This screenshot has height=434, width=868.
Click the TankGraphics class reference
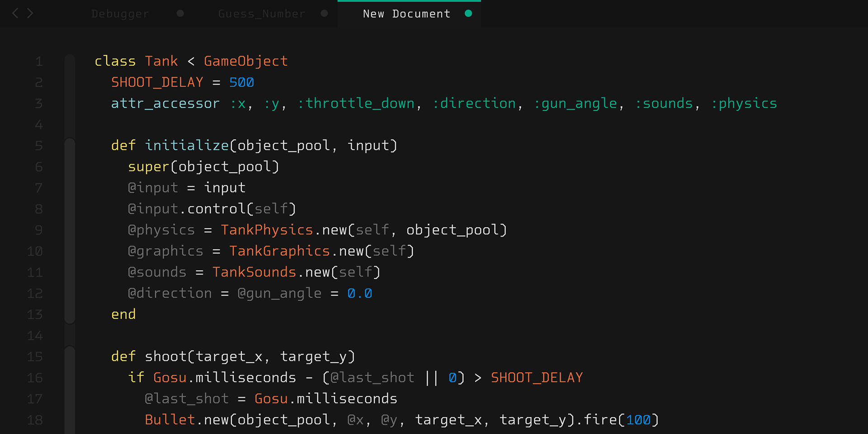(279, 251)
